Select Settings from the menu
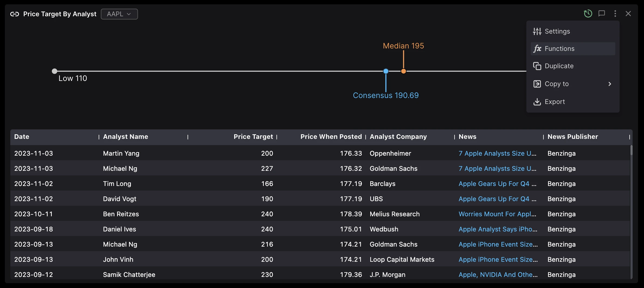This screenshot has width=644, height=288. pyautogui.click(x=557, y=31)
